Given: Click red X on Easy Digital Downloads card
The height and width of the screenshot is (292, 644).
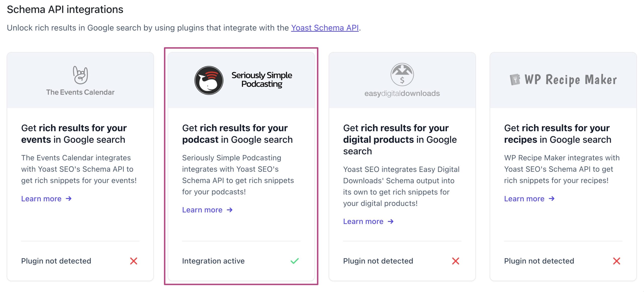Looking at the screenshot, I should [x=456, y=261].
